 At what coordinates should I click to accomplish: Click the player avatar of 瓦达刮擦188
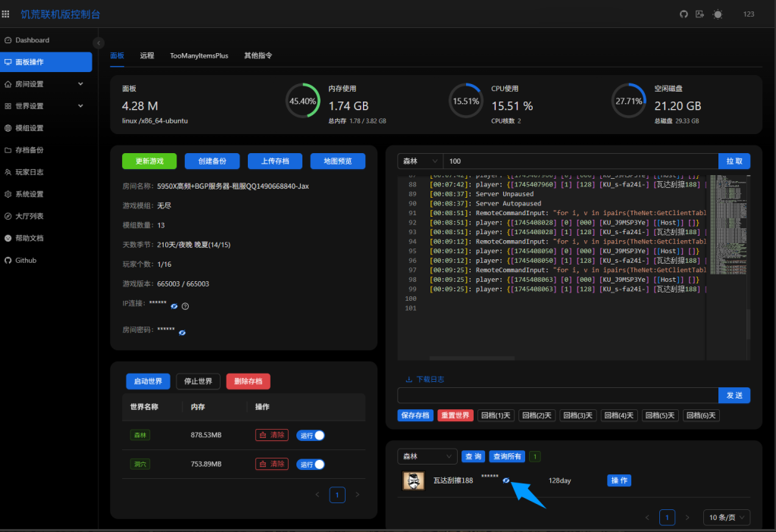[413, 480]
